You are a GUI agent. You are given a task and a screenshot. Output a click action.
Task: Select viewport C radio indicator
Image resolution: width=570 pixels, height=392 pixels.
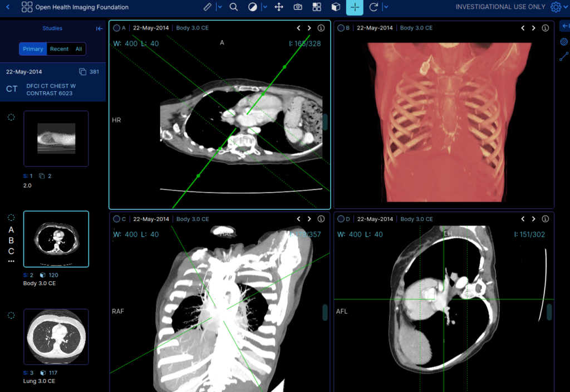(x=116, y=219)
